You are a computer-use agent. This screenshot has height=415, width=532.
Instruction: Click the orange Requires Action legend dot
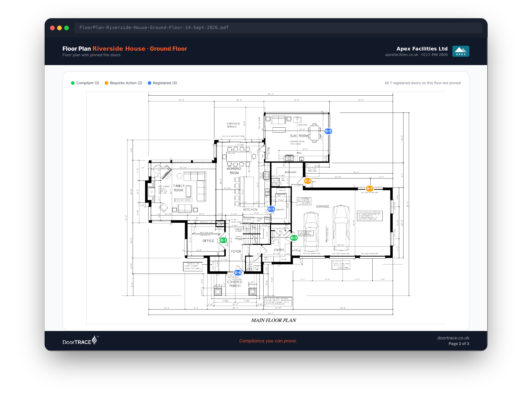106,83
